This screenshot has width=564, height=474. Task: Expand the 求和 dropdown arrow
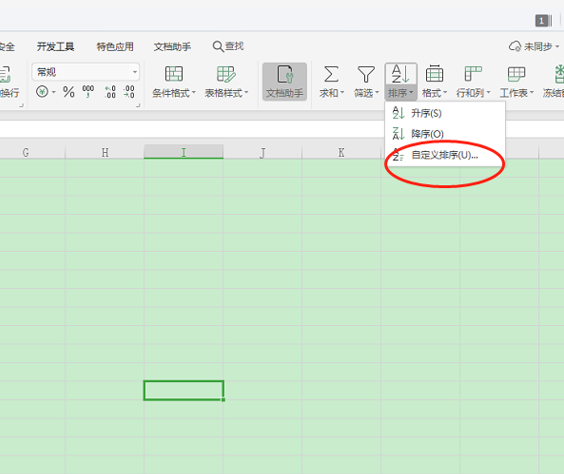click(342, 93)
